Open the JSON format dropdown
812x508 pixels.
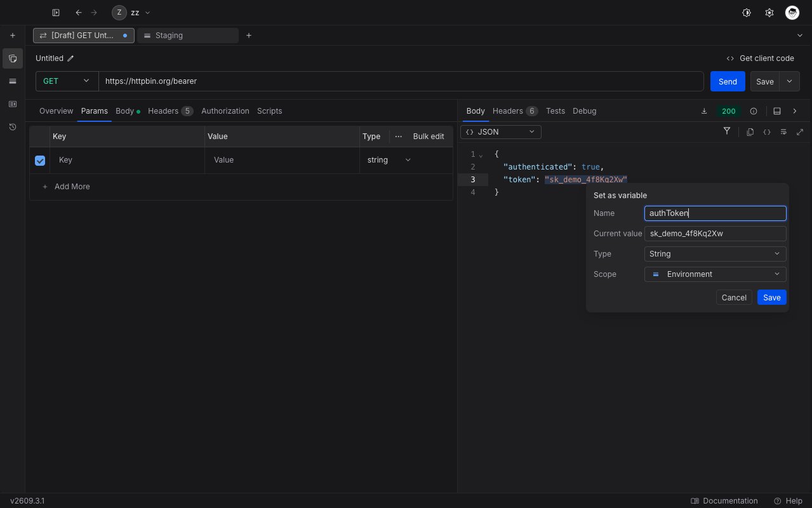[x=501, y=132]
